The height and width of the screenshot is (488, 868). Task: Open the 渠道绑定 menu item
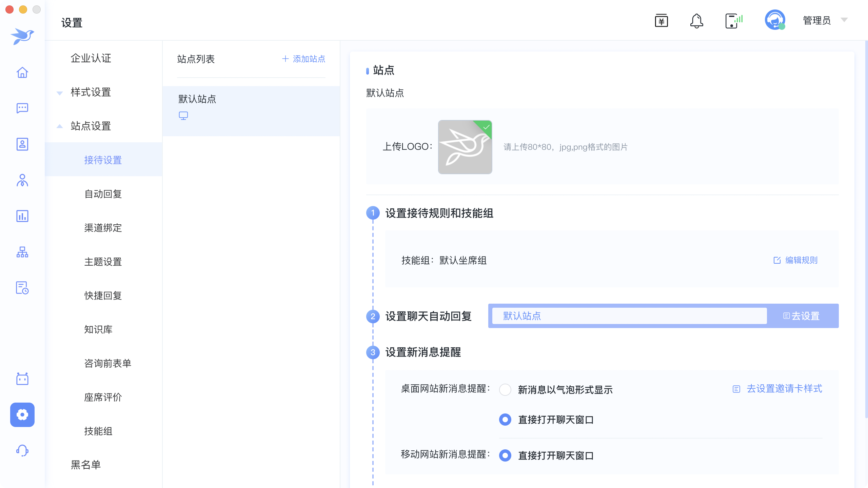103,228
